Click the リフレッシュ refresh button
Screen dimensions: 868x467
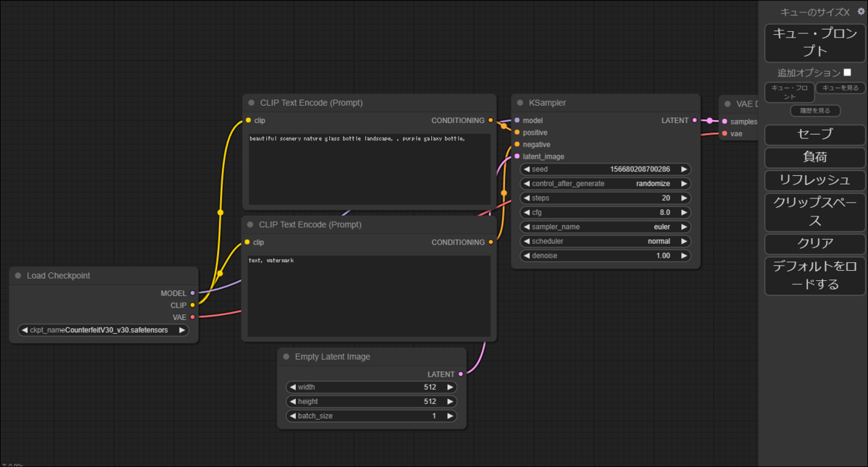[x=815, y=180]
